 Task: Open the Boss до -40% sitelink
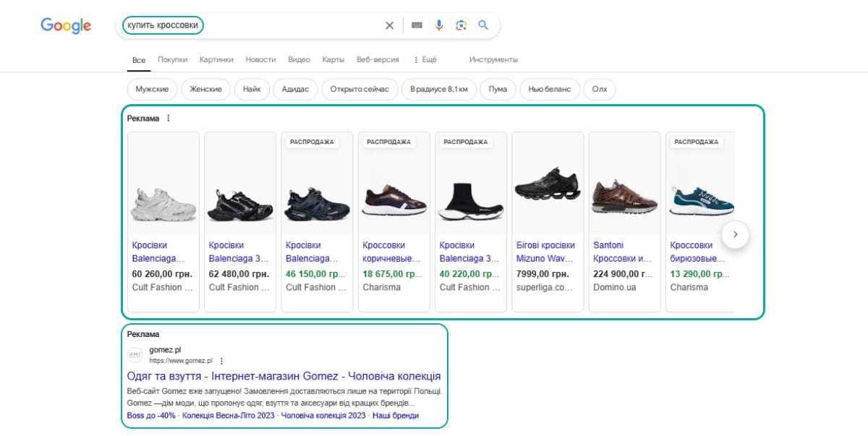151,416
